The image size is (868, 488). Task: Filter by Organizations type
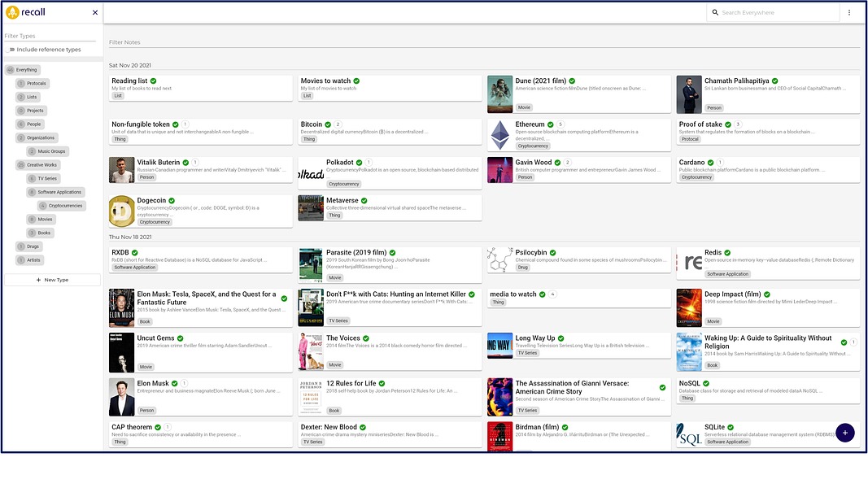pyautogui.click(x=37, y=137)
